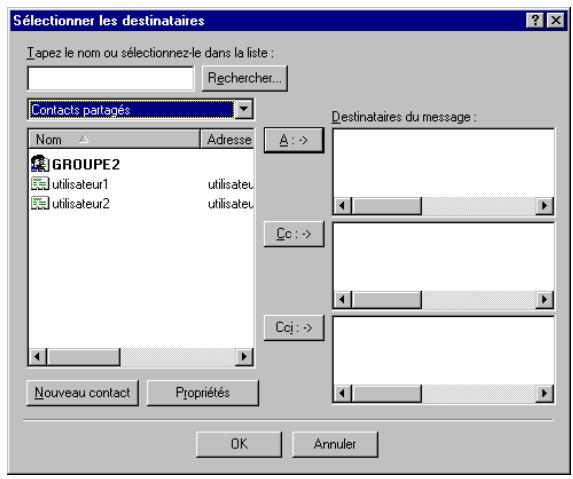This screenshot has width=573, height=479.
Task: Click the Cci recipients box right scroll arrow
Action: pyautogui.click(x=544, y=394)
